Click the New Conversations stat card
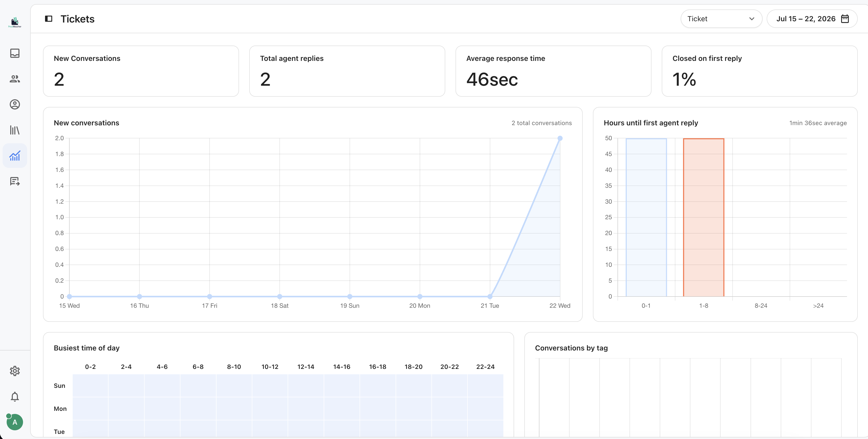868x439 pixels. point(141,71)
